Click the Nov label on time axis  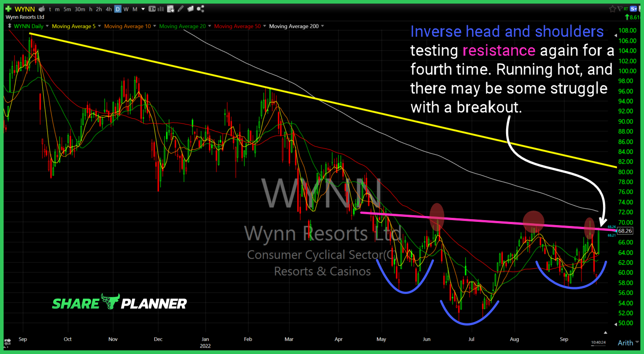click(x=113, y=339)
